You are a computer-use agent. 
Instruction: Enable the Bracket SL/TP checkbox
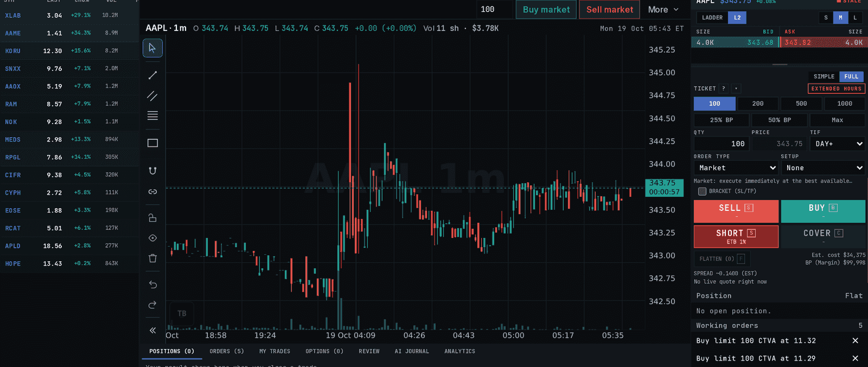tap(702, 191)
